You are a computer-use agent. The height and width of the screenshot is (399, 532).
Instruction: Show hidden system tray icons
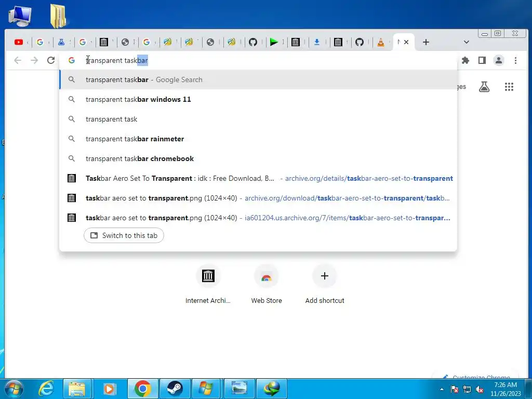pos(442,389)
